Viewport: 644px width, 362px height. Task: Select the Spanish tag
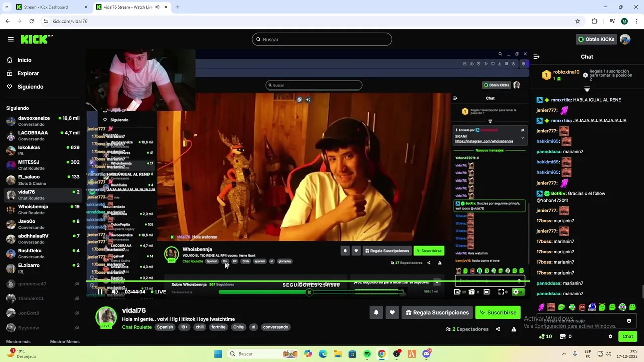pyautogui.click(x=165, y=327)
